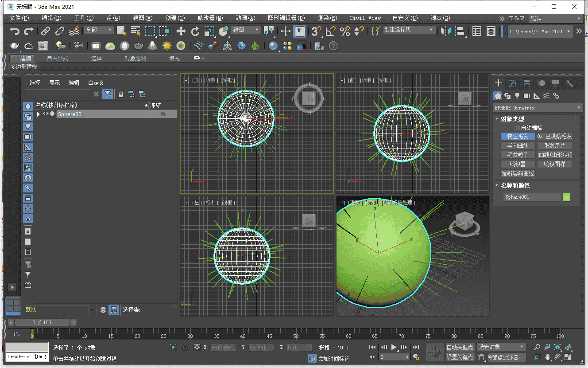588x368 pixels.
Task: Activate the Select and Move tool
Action: click(x=181, y=31)
